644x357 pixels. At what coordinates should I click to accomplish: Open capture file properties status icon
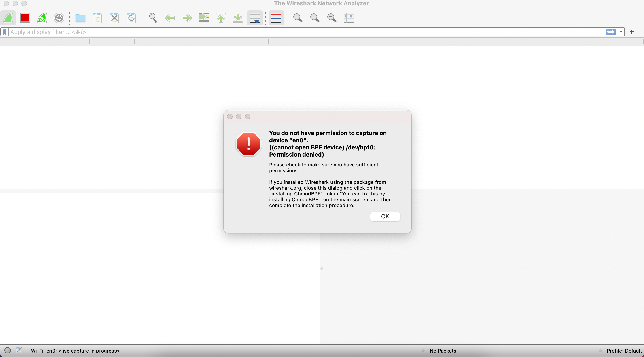tap(19, 350)
